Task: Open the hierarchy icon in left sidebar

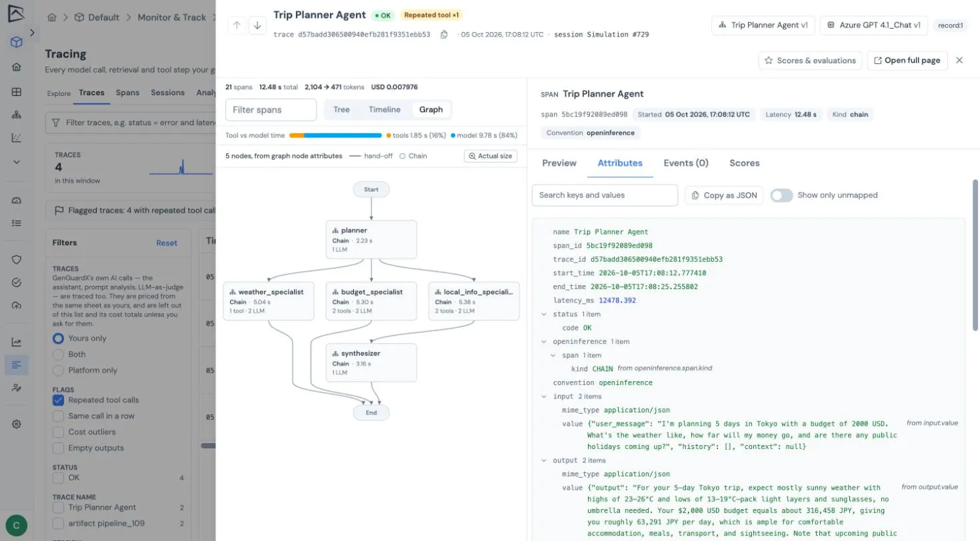Action: click(17, 115)
